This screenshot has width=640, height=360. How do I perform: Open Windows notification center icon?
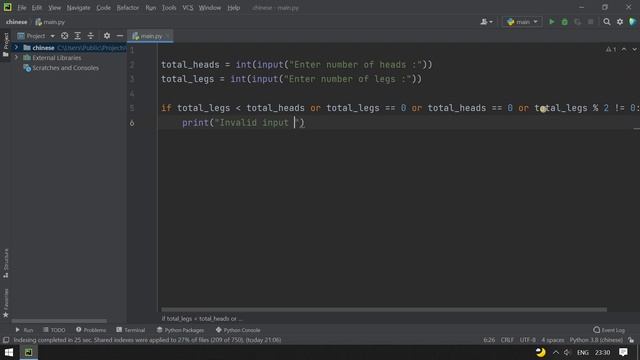coord(623,352)
